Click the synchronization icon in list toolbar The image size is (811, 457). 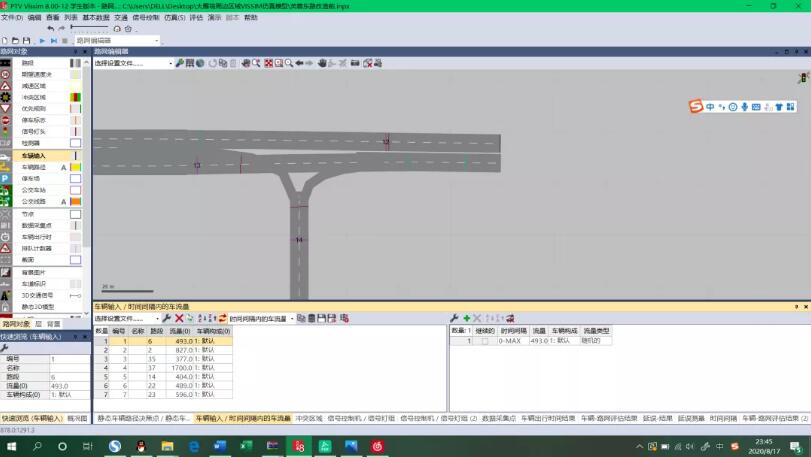222,318
